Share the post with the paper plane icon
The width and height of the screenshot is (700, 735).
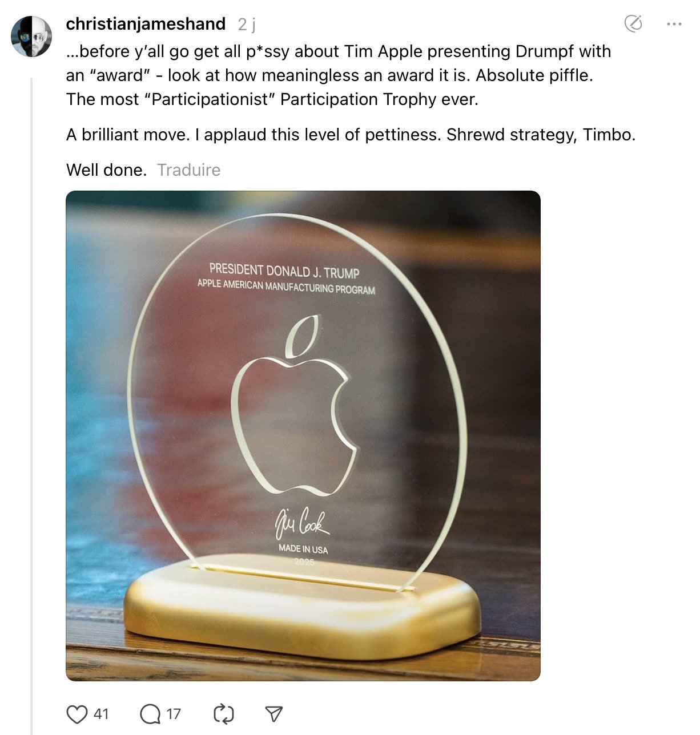274,714
